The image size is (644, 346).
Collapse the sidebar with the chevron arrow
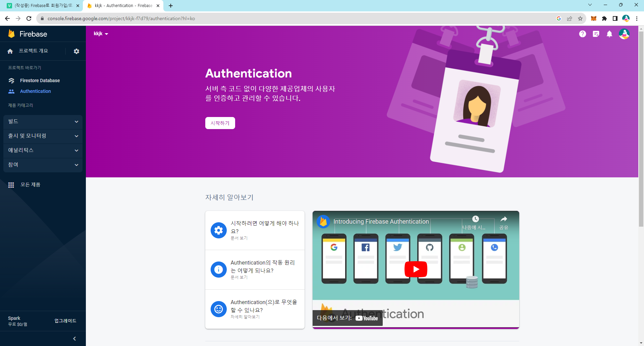[74, 339]
